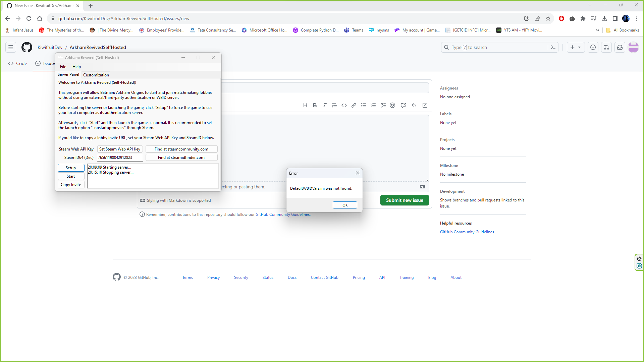Image resolution: width=644 pixels, height=362 pixels.
Task: Expand the create new (+) dropdown
Action: coord(576,47)
